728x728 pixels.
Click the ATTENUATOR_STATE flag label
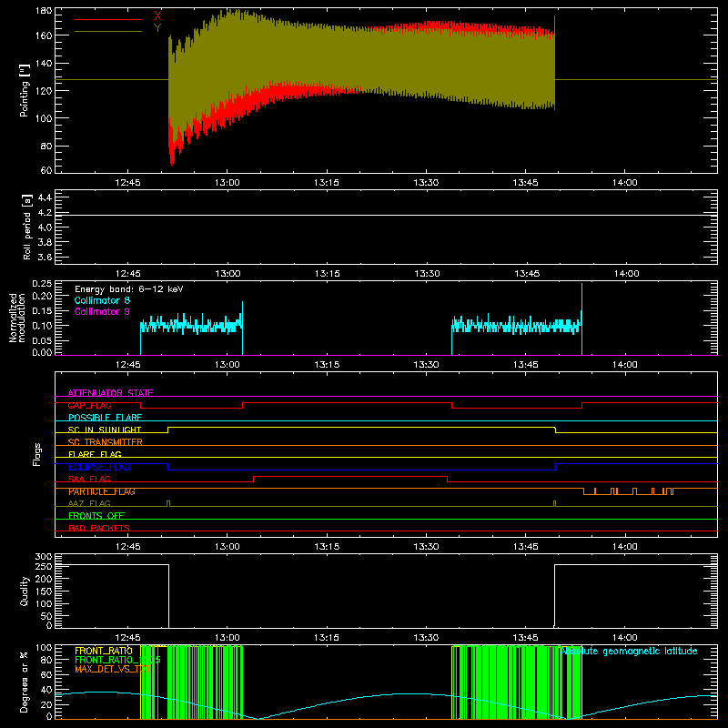(x=110, y=393)
